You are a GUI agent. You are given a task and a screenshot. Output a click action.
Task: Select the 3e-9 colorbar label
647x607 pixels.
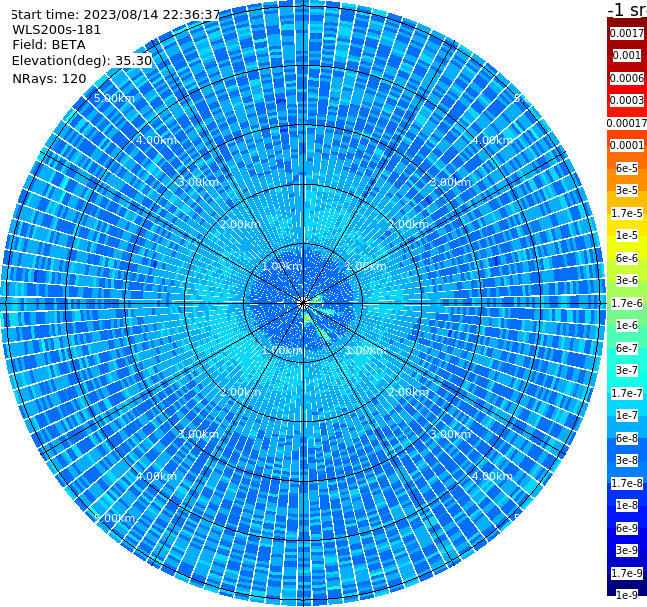(627, 550)
